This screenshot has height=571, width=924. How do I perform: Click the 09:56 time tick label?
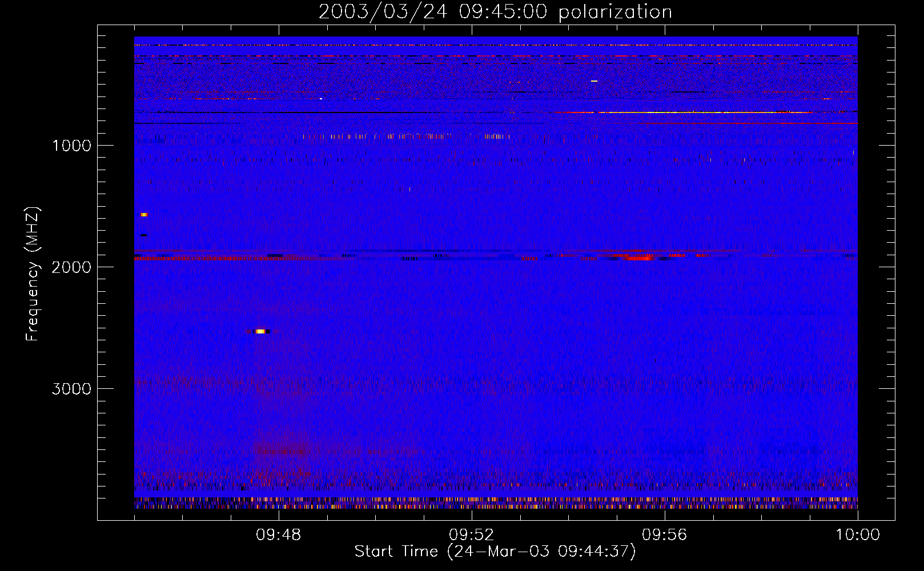coord(665,535)
